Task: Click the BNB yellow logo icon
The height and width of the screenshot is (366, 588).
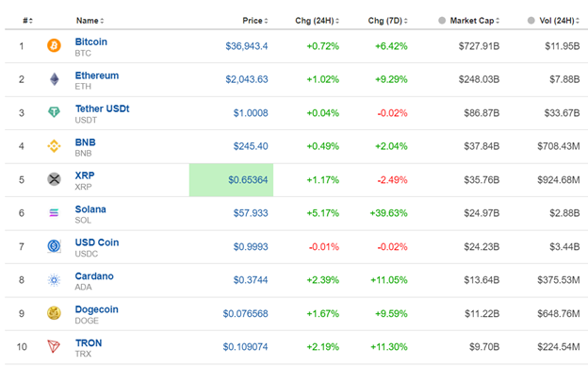Action: pyautogui.click(x=54, y=146)
